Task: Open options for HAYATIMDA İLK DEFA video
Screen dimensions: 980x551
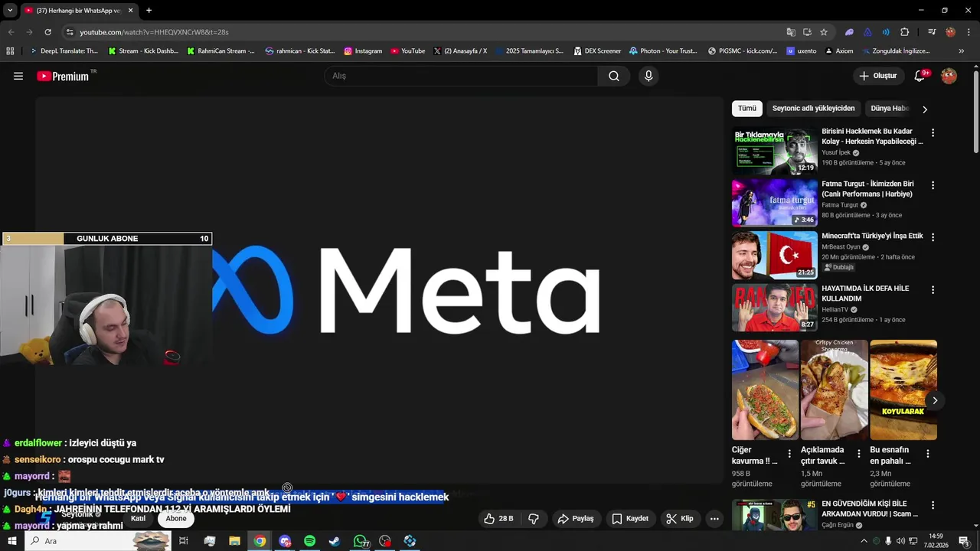Action: tap(933, 290)
